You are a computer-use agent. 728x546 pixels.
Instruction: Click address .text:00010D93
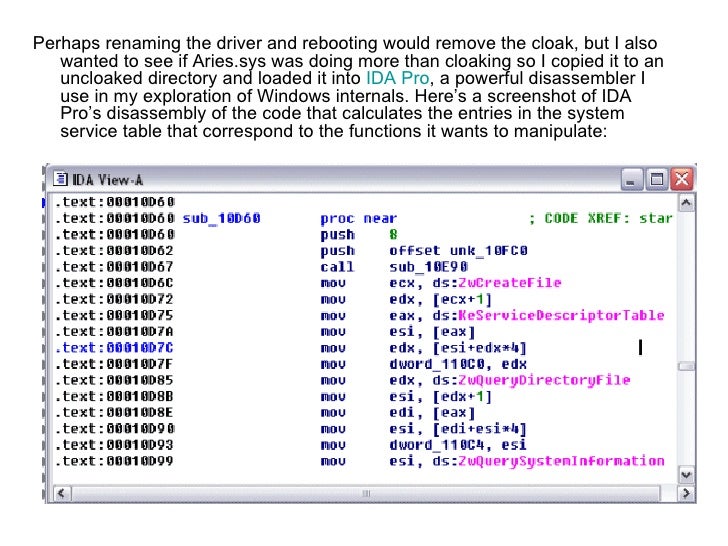pyautogui.click(x=114, y=445)
